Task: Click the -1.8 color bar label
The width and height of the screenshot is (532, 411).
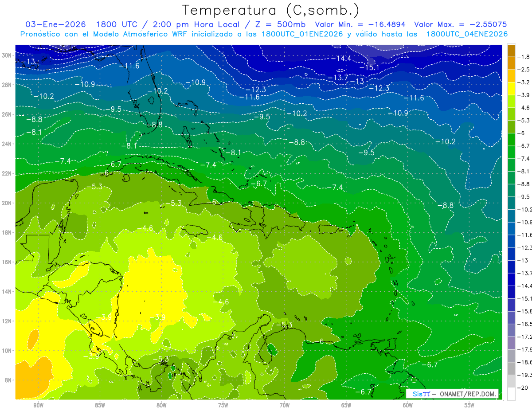Action: pos(524,57)
